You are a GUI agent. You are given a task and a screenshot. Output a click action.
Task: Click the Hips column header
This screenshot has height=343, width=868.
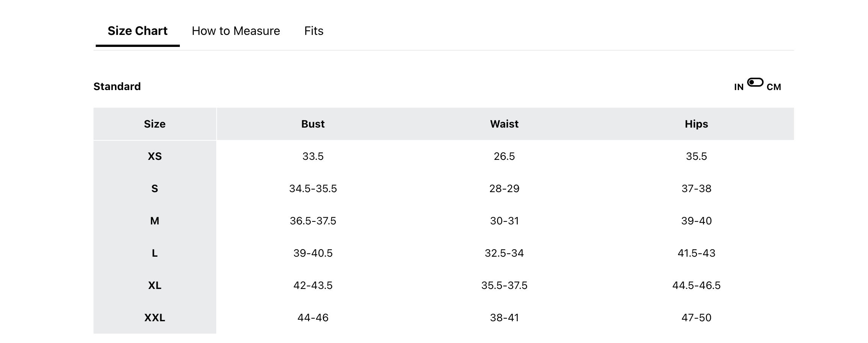[x=696, y=124]
